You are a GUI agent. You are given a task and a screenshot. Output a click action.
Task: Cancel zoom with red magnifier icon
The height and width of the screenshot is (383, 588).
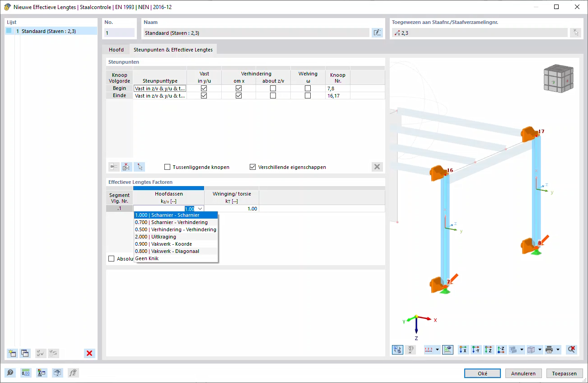pyautogui.click(x=571, y=350)
